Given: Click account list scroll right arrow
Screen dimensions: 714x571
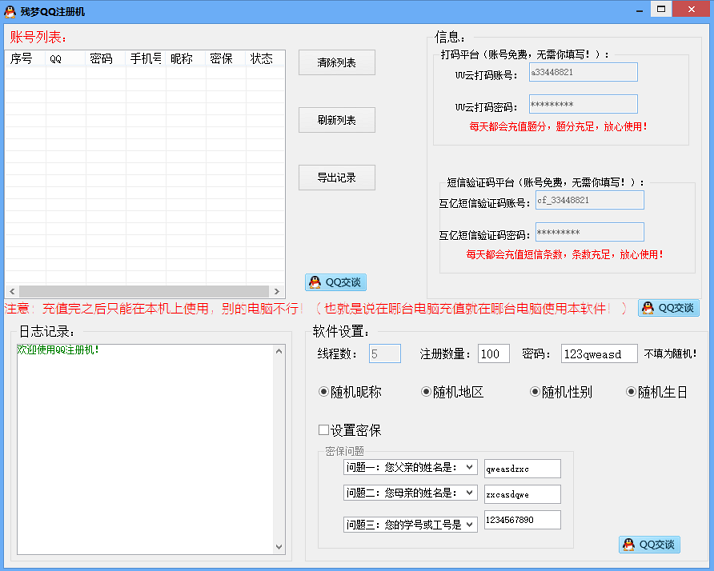Looking at the screenshot, I should click(277, 291).
